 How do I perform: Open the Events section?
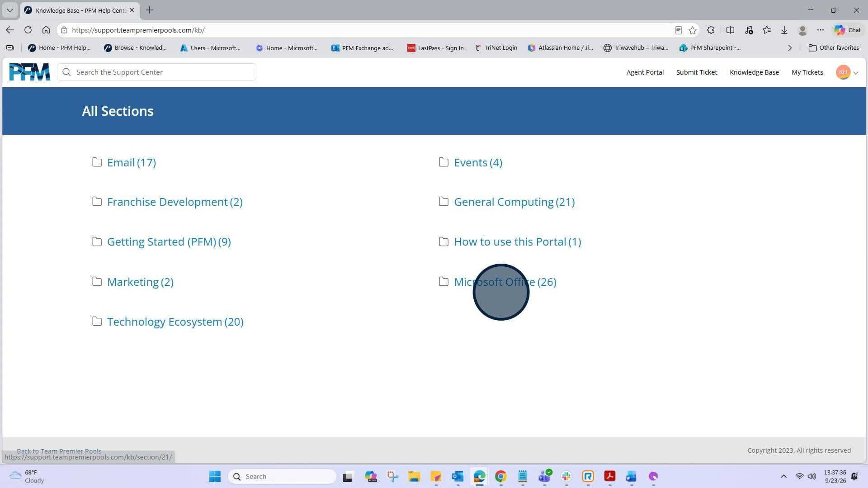pos(478,162)
